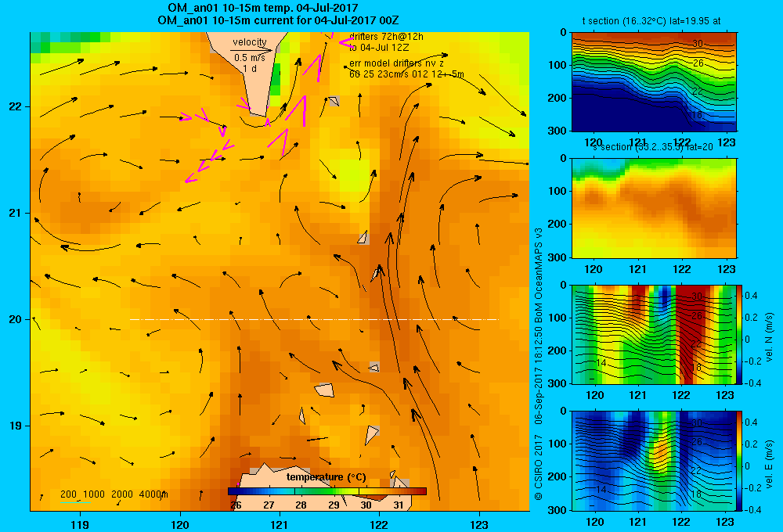Click longitude tick '123' under the main map
Viewport: 783px width, 532px height.
click(x=479, y=524)
